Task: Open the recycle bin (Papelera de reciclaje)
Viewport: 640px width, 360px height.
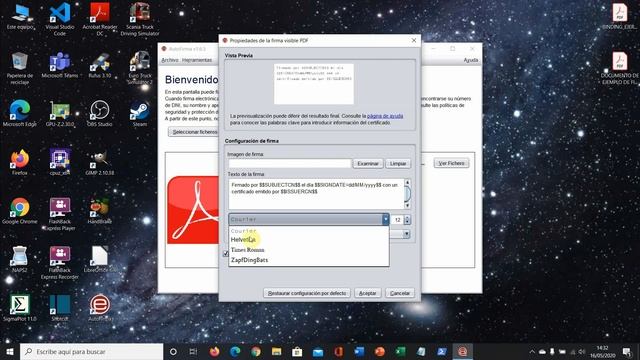Action: click(x=20, y=68)
